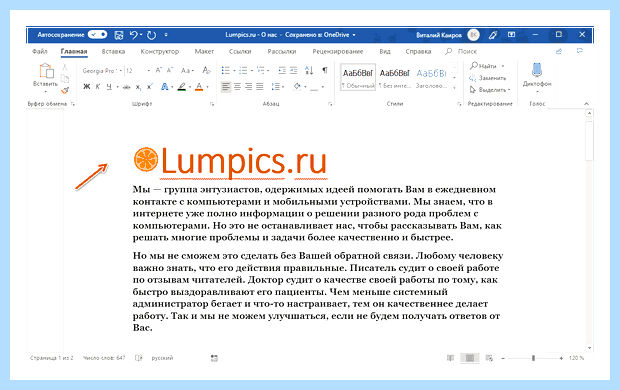The width and height of the screenshot is (620, 390).
Task: Collapse the ribbon with the caret arrow
Action: [586, 104]
